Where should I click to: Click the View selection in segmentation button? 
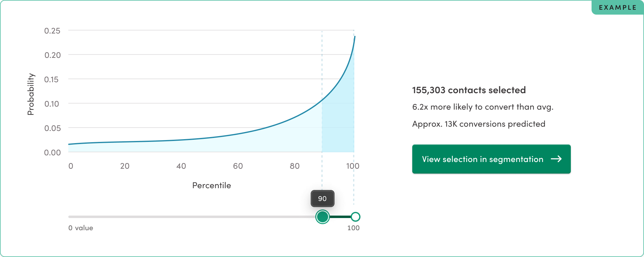click(x=491, y=159)
